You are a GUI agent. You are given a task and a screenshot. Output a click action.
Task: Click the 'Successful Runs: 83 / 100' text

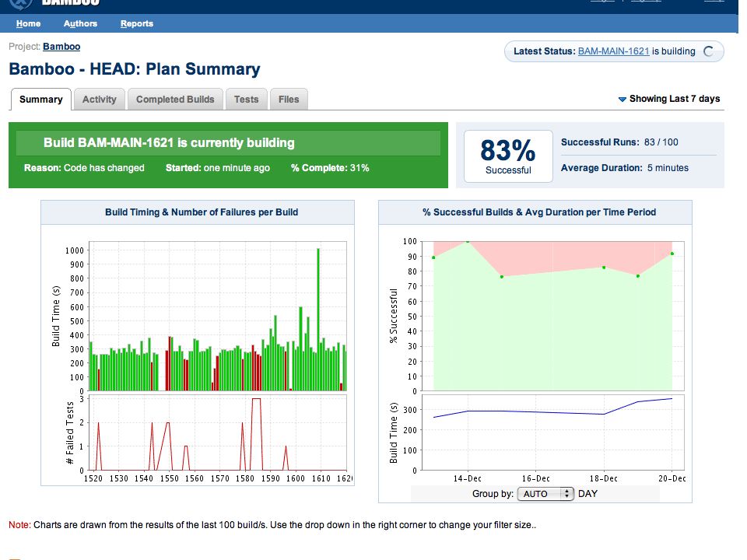(619, 142)
